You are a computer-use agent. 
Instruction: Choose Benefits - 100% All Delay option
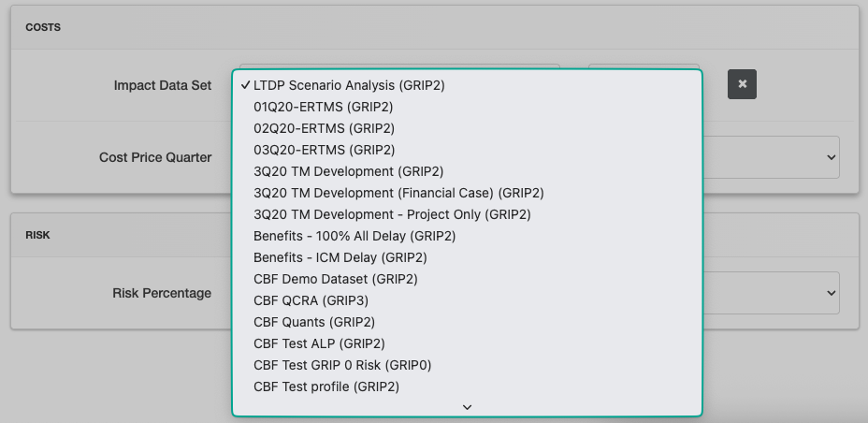point(354,236)
